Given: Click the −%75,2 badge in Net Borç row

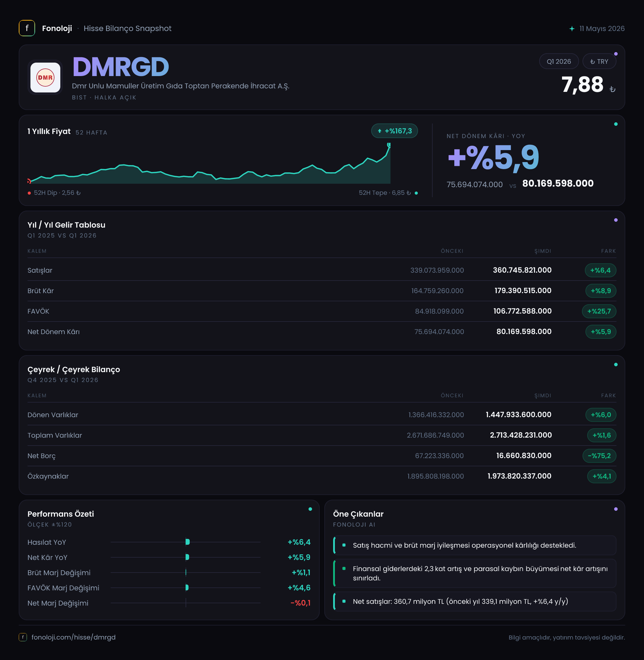Looking at the screenshot, I should [599, 456].
